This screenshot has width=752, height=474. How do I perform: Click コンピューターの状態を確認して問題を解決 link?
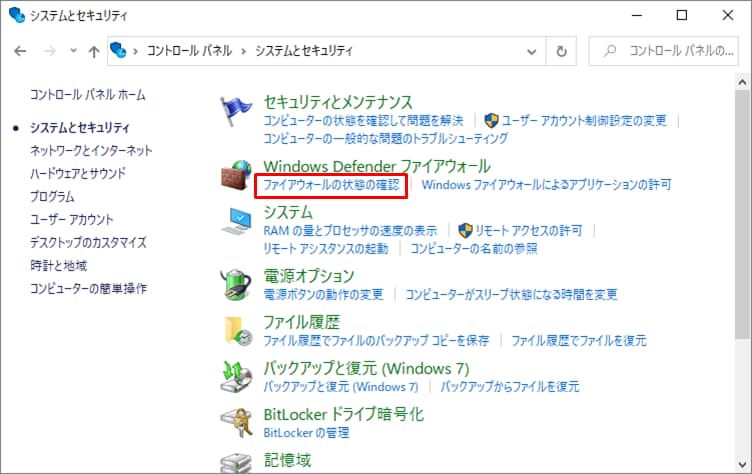click(x=364, y=120)
